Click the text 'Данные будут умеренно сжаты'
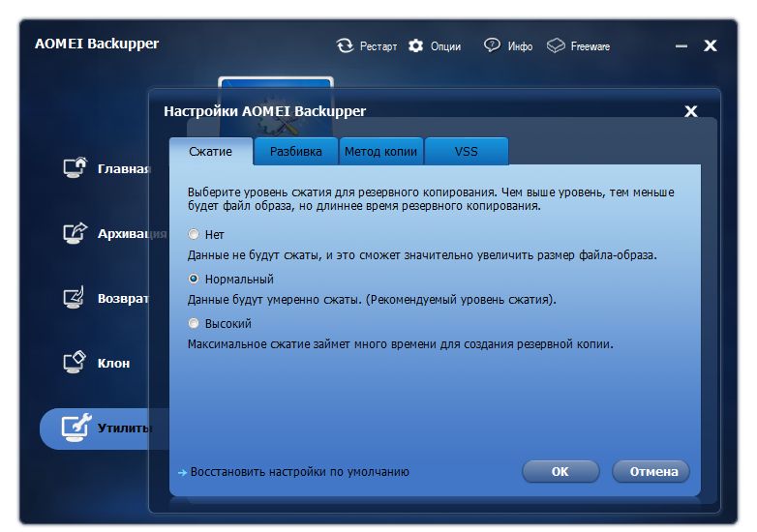 point(274,300)
